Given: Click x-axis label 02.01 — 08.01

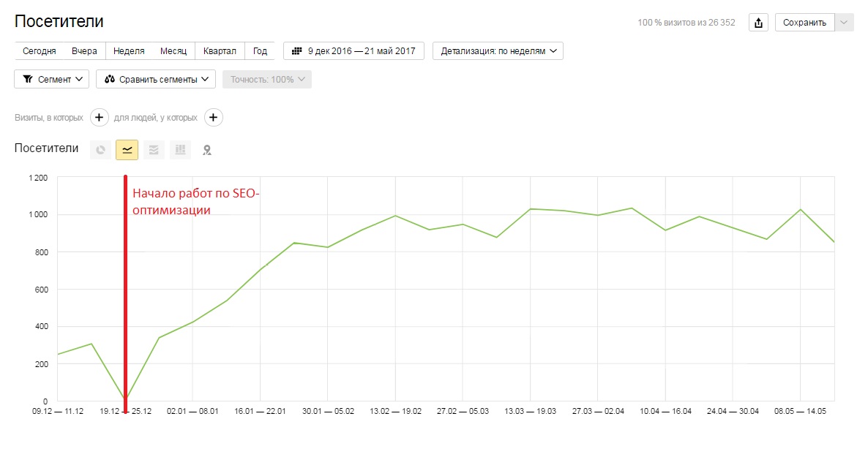Looking at the screenshot, I should point(192,412).
